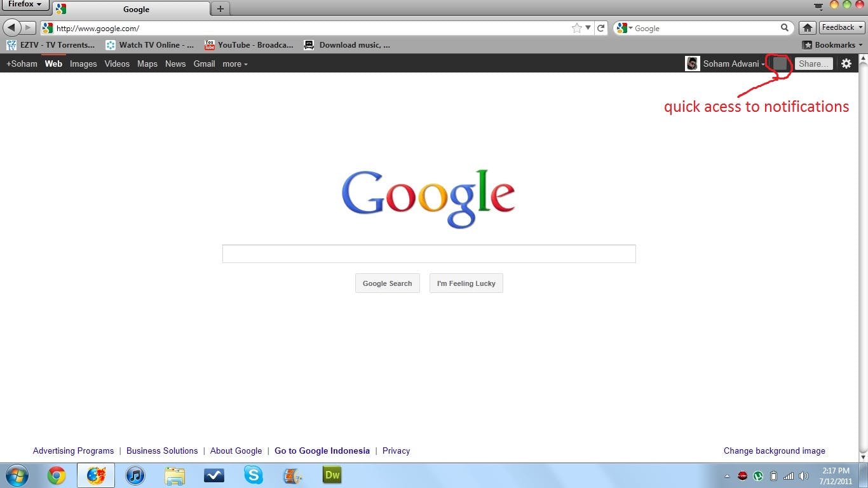The width and height of the screenshot is (868, 488).
Task: Click the Google logo
Action: click(428, 198)
